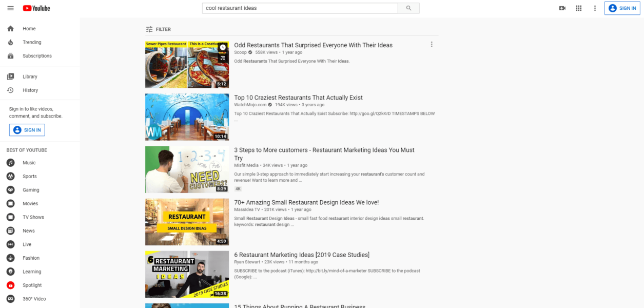
Task: Open action menu for Odd Restaurants video
Action: pos(432,45)
